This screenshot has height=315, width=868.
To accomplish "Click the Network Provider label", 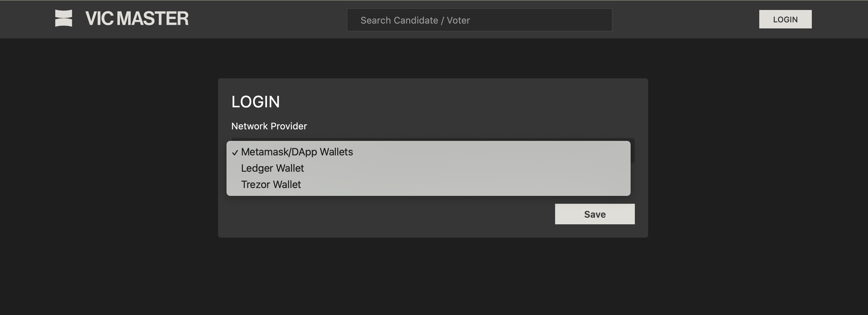I will [269, 126].
